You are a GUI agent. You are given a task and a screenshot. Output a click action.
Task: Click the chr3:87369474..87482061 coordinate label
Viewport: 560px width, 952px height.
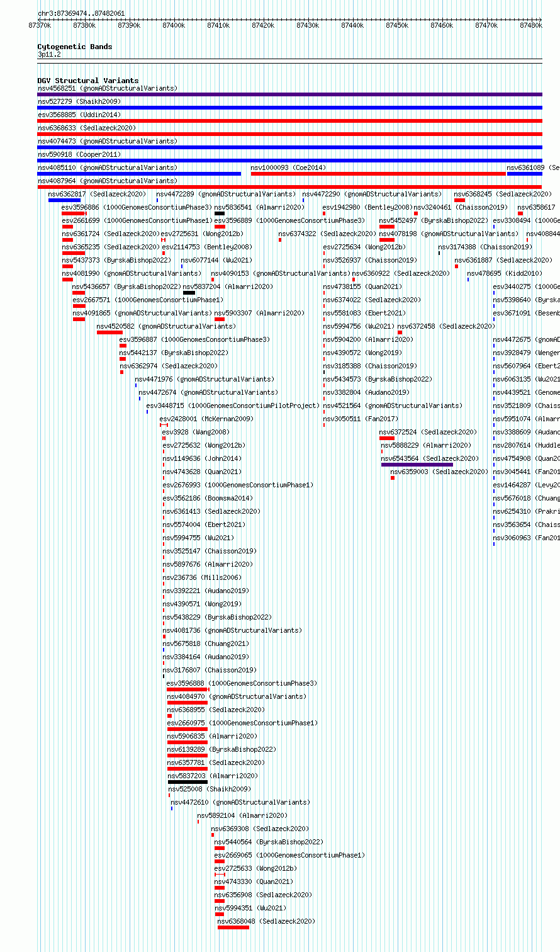pos(81,13)
